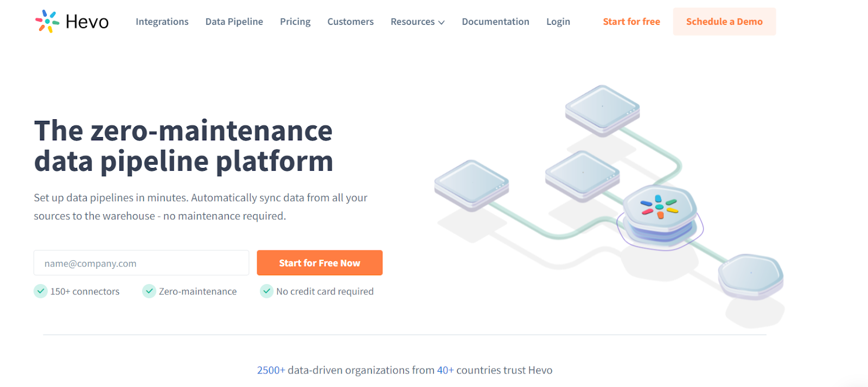Click Start for free in header
This screenshot has height=387, width=868.
631,22
